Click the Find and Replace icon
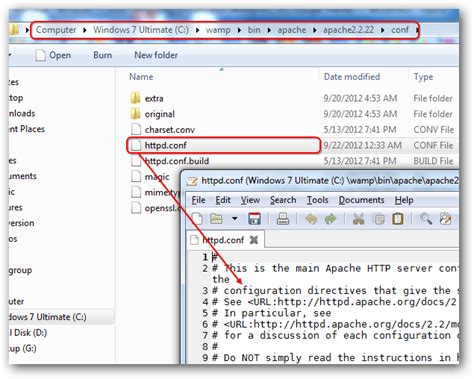 [445, 219]
